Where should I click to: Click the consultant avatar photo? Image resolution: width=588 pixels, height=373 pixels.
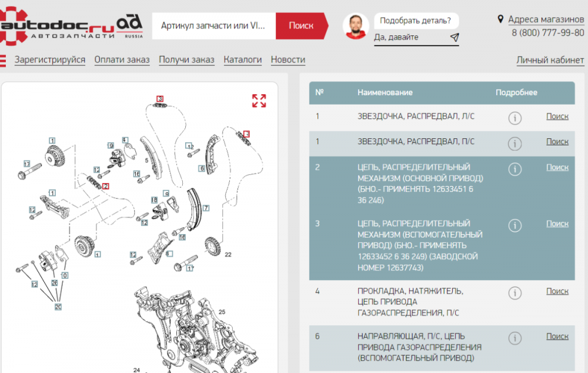[356, 26]
